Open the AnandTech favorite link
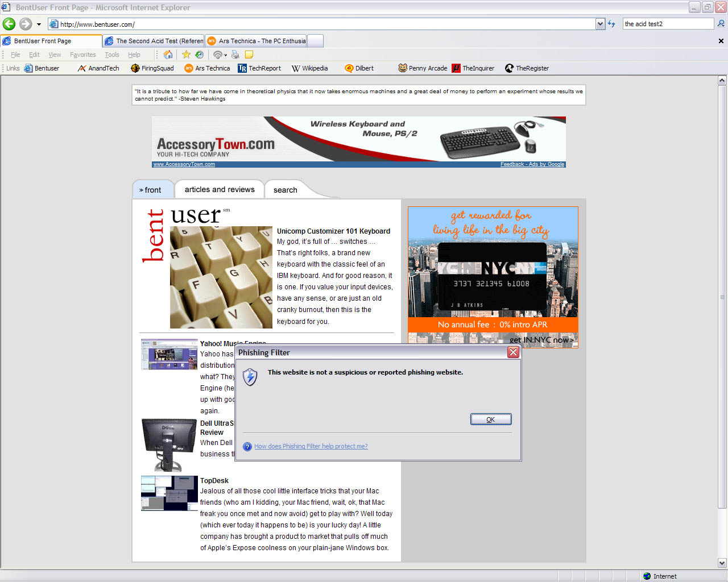Screen dimensions: 728x582 click(98, 68)
